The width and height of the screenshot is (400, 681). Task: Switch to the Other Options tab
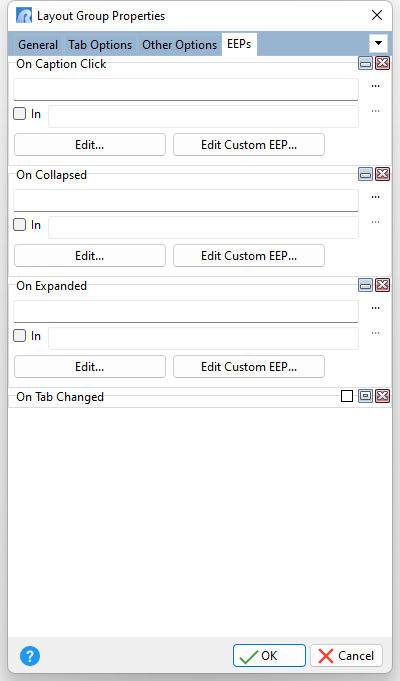coord(179,45)
